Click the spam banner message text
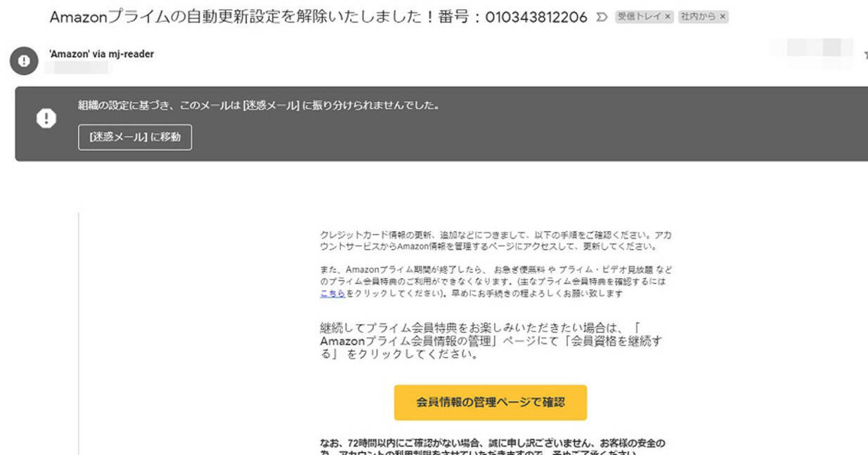 click(259, 105)
